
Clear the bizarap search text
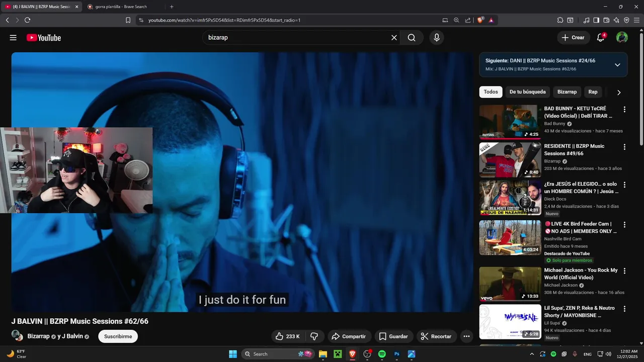(394, 38)
